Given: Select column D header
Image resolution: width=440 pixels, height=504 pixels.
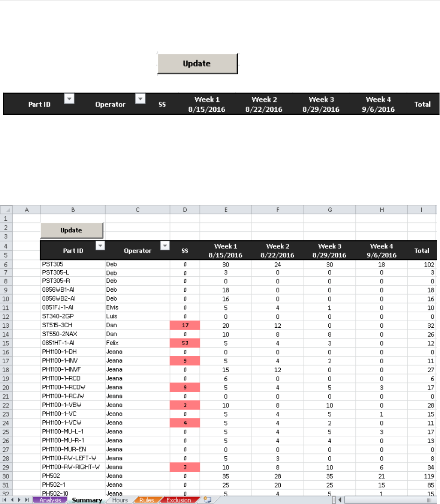Looking at the screenshot, I should click(x=185, y=210).
